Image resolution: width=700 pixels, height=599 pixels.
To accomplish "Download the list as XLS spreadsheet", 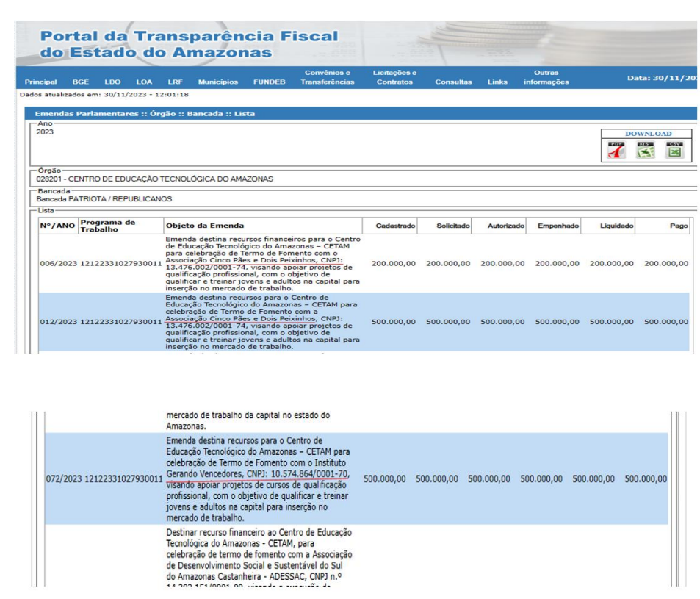I will (646, 150).
